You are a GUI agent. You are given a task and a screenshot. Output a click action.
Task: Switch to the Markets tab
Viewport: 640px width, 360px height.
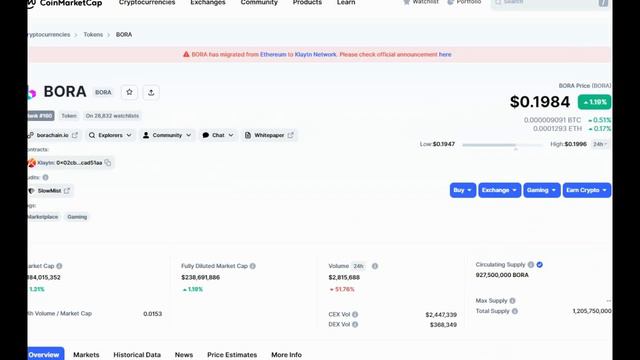pyautogui.click(x=86, y=355)
